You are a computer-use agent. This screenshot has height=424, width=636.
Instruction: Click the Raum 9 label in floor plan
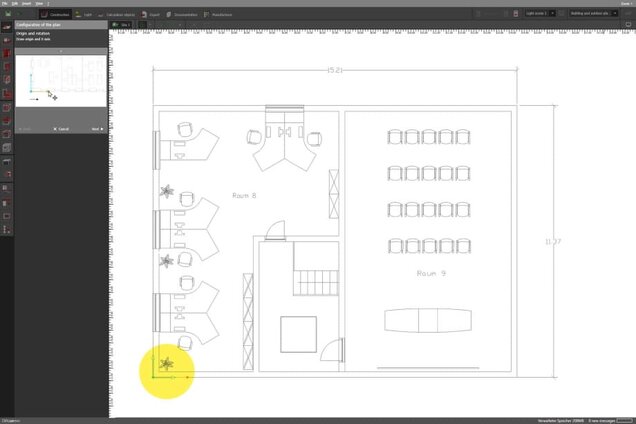tap(430, 272)
